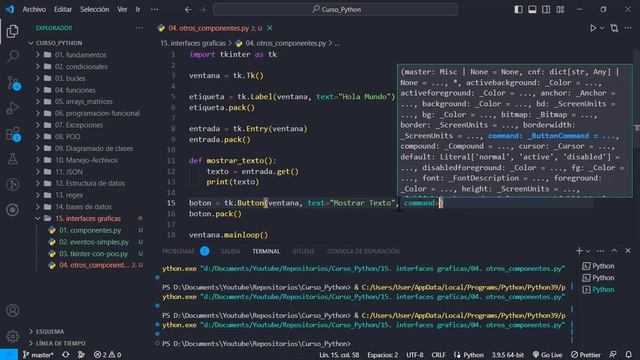Open Customize Layout icon
Image resolution: width=640 pixels, height=360 pixels.
560,9
